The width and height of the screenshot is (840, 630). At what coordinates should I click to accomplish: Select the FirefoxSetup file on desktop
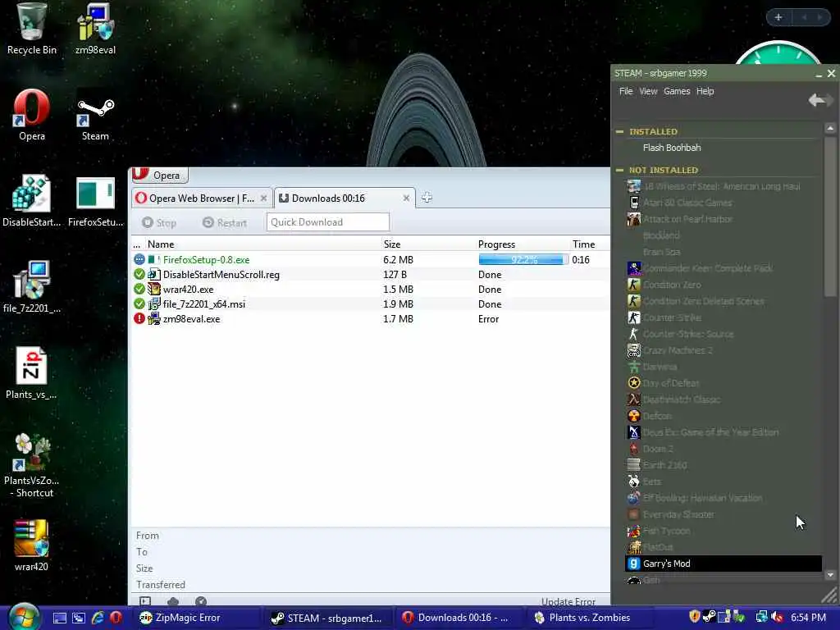pyautogui.click(x=95, y=201)
